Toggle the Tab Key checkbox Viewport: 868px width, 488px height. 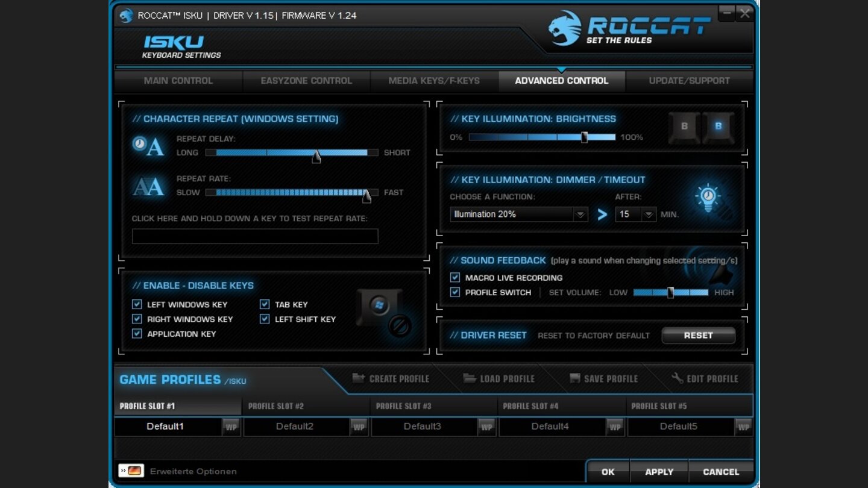click(x=265, y=304)
